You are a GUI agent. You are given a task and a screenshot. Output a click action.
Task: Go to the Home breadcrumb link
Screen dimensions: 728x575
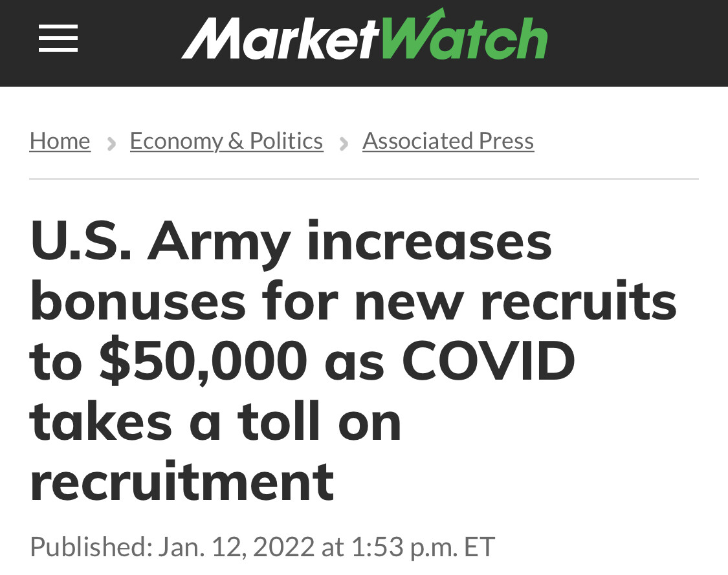[x=60, y=140]
